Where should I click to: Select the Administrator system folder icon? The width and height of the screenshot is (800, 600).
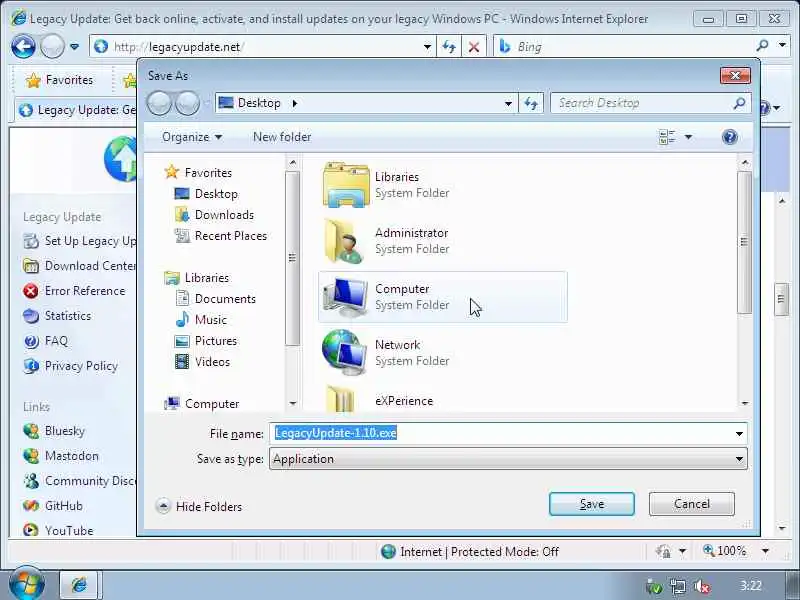coord(345,241)
